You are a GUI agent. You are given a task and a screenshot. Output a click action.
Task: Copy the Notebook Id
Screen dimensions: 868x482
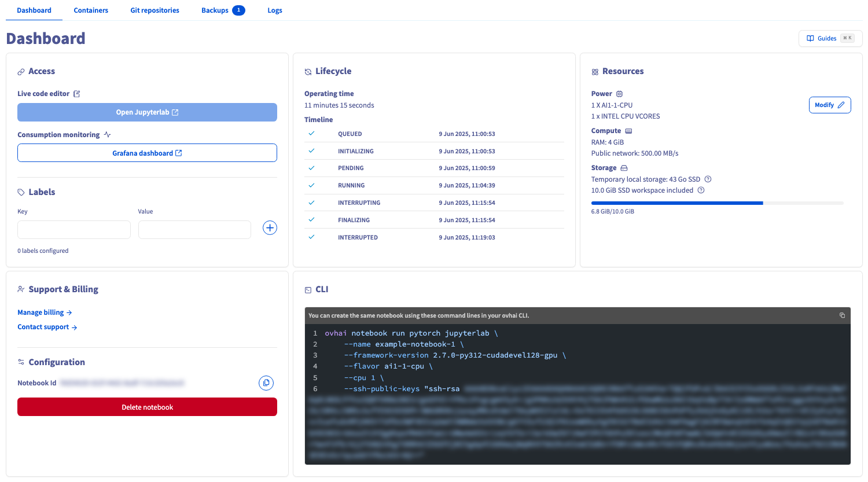[x=266, y=382]
